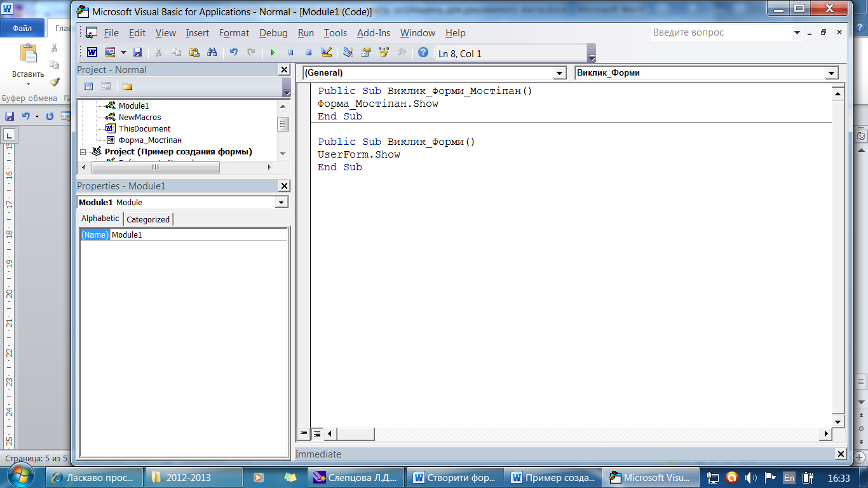
Task: Toggle Design Mode icon
Action: click(x=327, y=53)
